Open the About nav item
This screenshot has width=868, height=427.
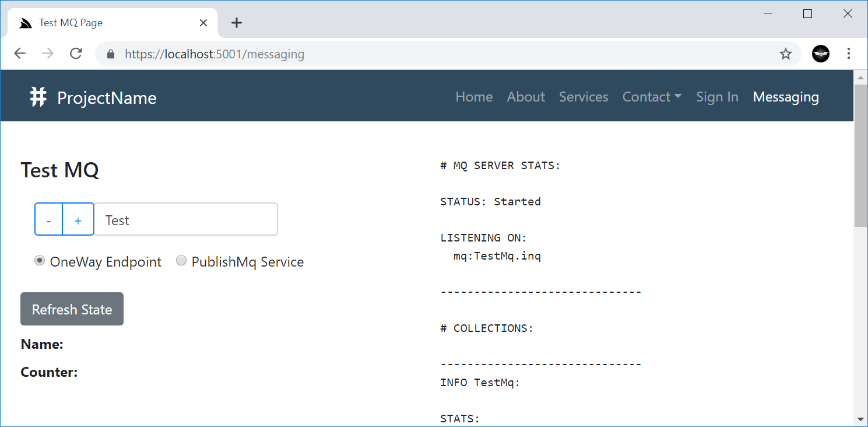tap(526, 97)
